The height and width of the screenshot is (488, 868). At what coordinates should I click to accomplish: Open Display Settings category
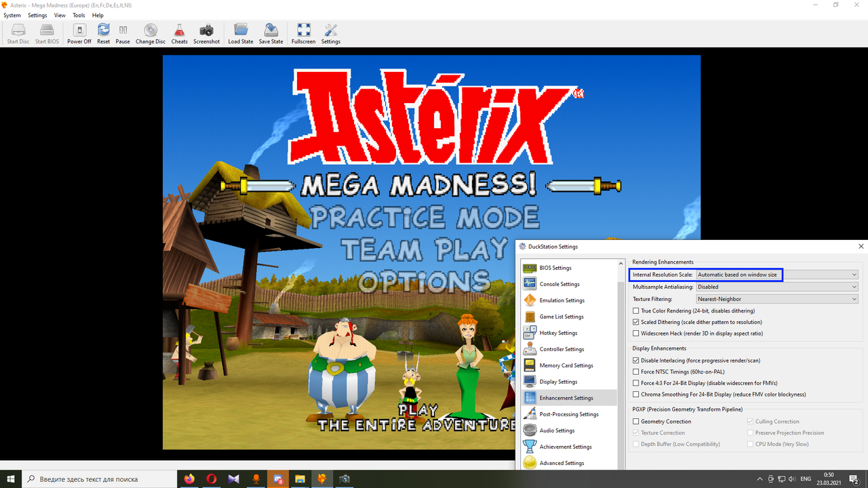(569, 382)
